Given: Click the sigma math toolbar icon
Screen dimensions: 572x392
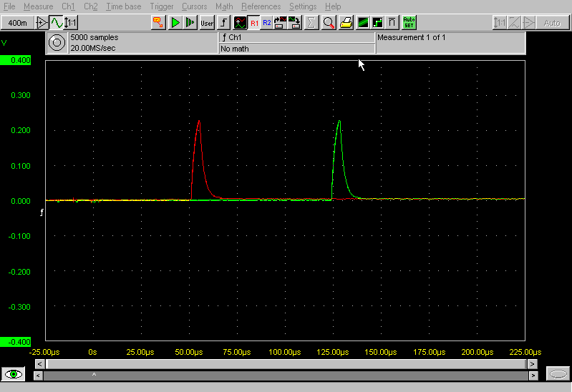Looking at the screenshot, I should point(311,23).
